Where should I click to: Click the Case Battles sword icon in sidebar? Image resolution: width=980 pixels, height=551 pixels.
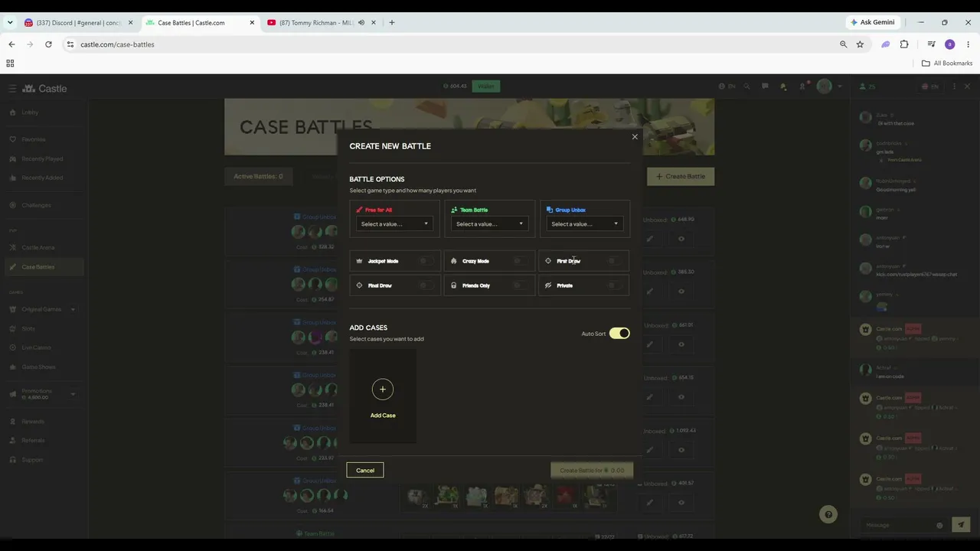pos(13,267)
